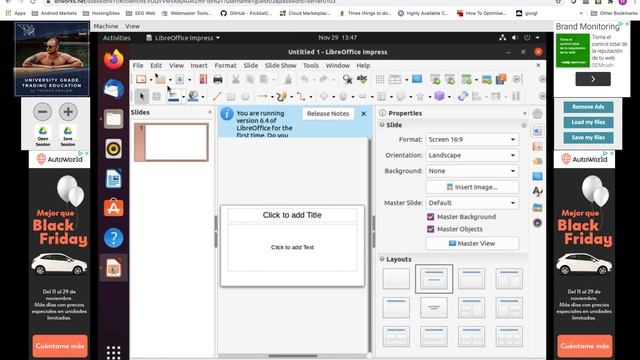Open Ubuntu Software from the dock
640x360 pixels.
point(113,208)
